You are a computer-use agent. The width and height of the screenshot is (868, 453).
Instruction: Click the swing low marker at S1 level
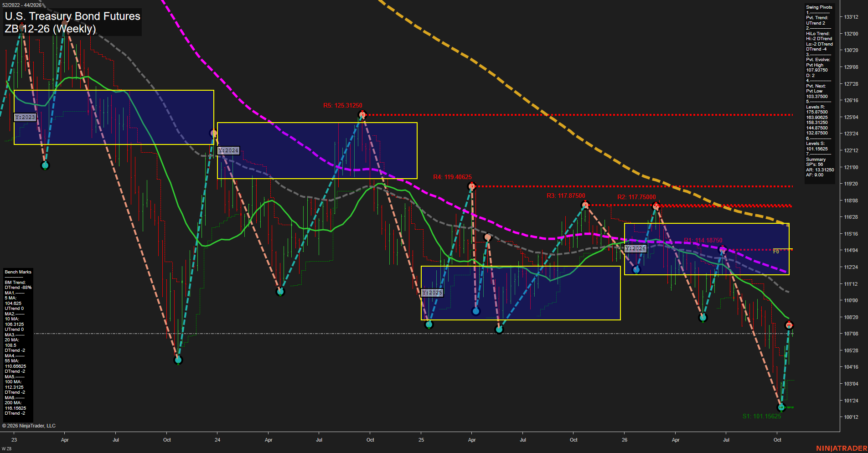pyautogui.click(x=781, y=407)
